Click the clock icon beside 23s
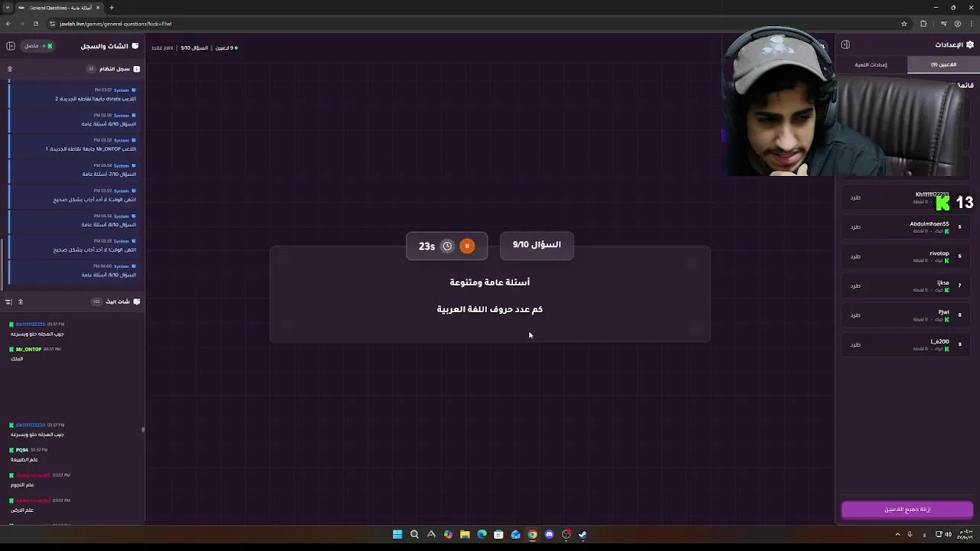This screenshot has width=980, height=551. [x=447, y=246]
